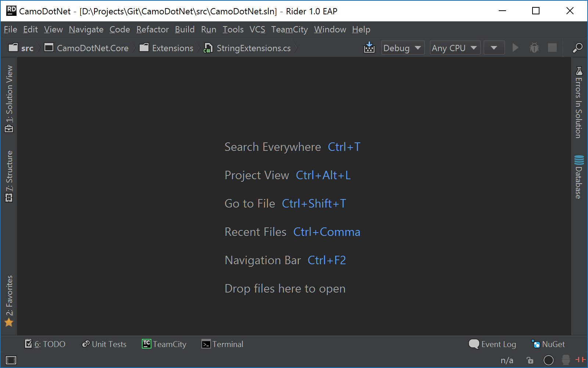
Task: Click the Recent Files Ctrl+Comma hint
Action: [293, 232]
